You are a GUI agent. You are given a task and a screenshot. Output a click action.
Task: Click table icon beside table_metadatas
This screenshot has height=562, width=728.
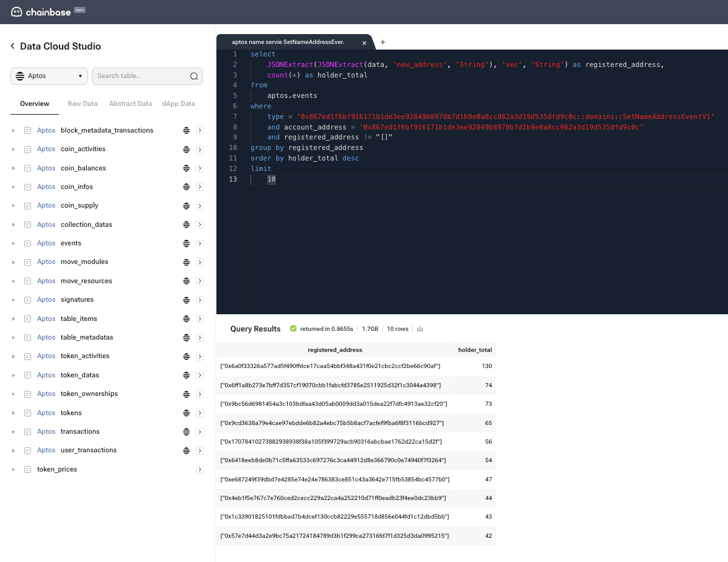(x=27, y=337)
